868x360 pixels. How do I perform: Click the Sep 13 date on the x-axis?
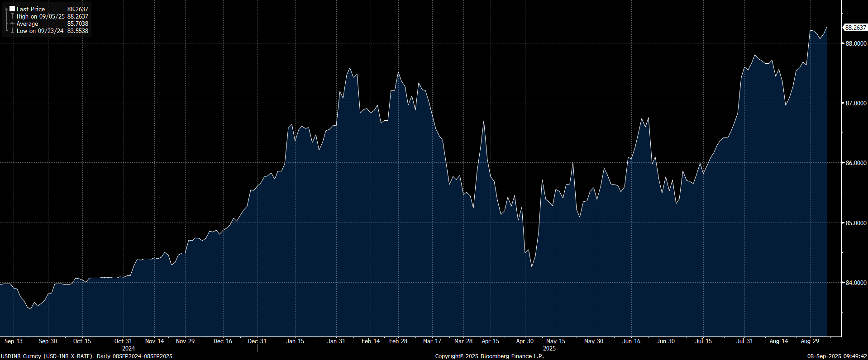click(14, 341)
